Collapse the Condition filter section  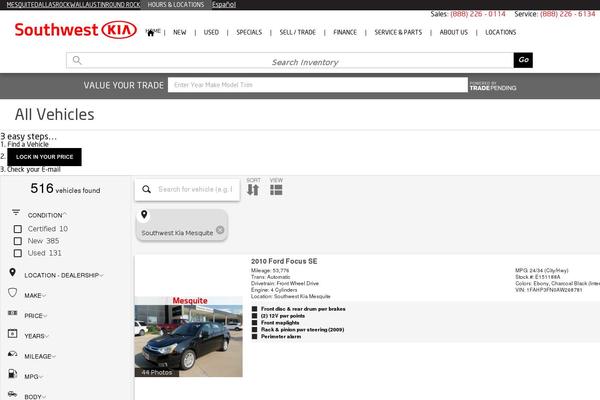[47, 215]
